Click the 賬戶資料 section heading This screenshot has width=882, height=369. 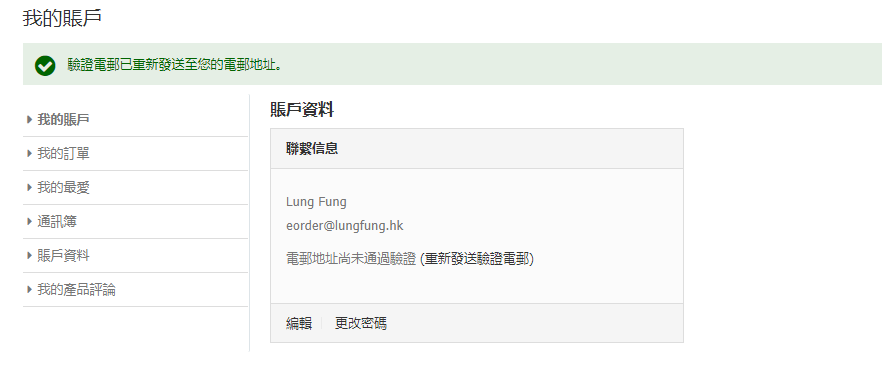coord(302,110)
